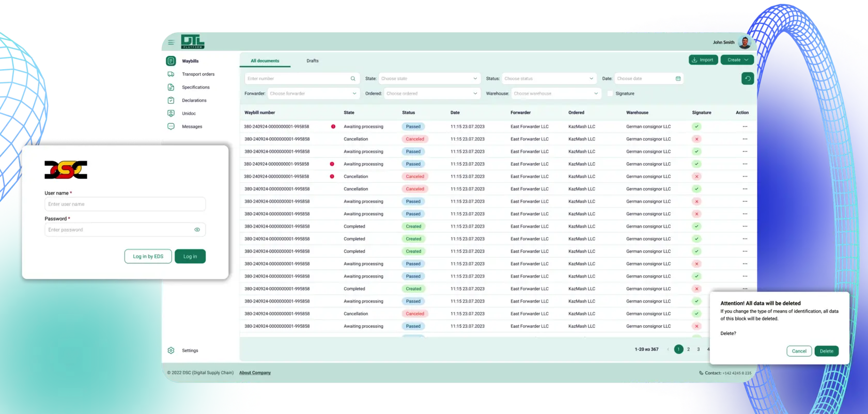Click the green reset filters icon
The image size is (868, 414).
coord(748,78)
